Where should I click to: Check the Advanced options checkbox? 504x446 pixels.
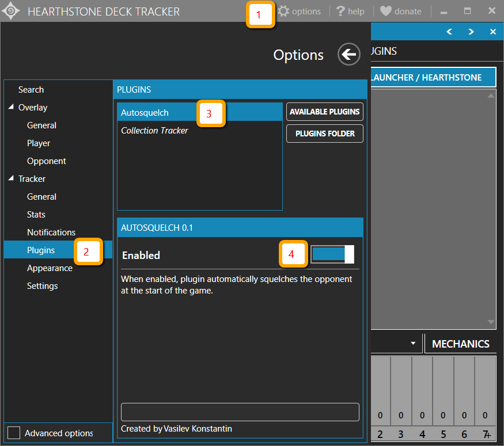tap(14, 433)
